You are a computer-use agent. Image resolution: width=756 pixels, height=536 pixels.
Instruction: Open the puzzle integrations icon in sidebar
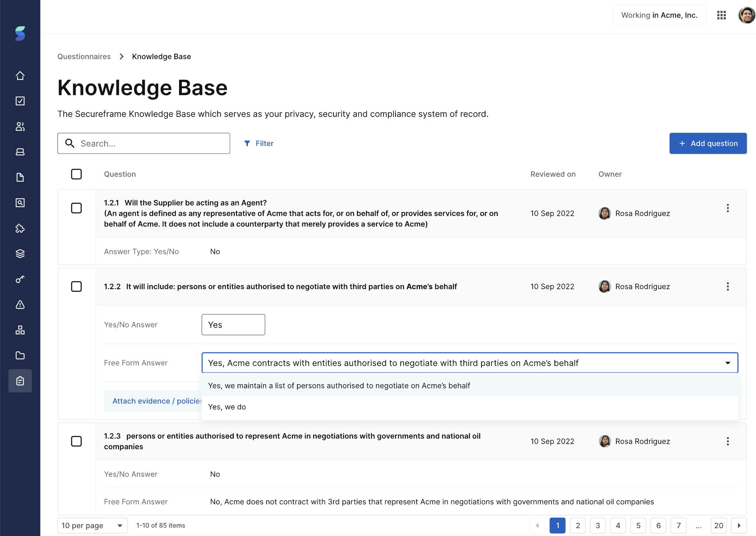click(x=20, y=228)
